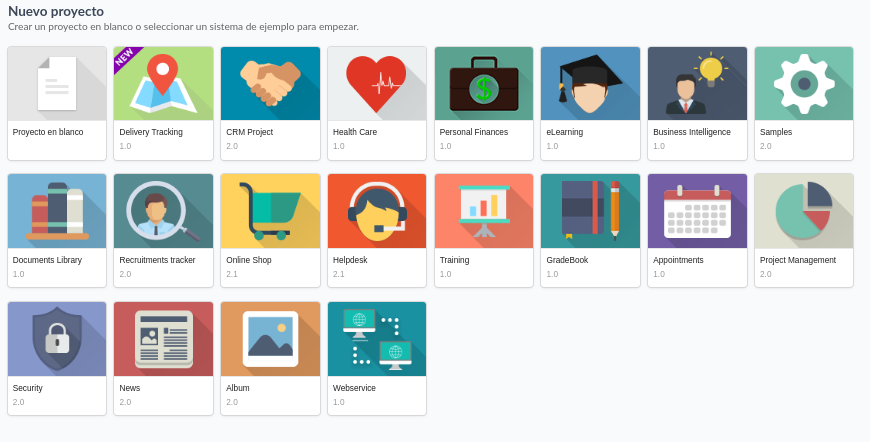Select the GradeBook thumbnail
Screen dimensions: 870x442
coord(590,211)
